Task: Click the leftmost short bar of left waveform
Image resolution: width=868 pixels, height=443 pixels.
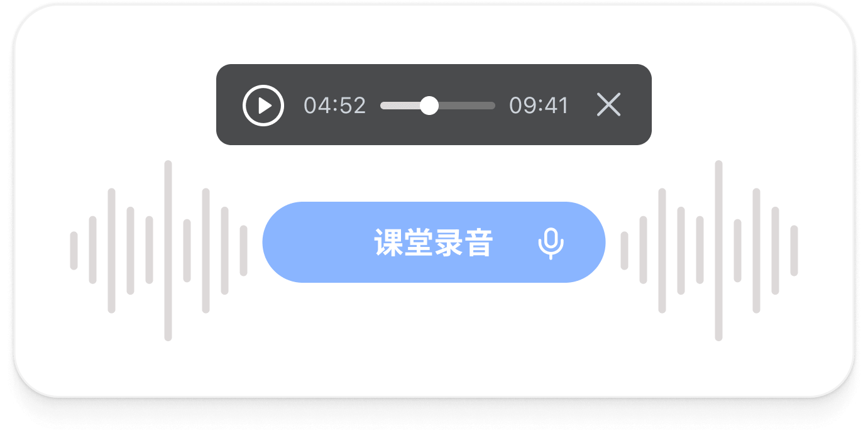Action: click(74, 251)
